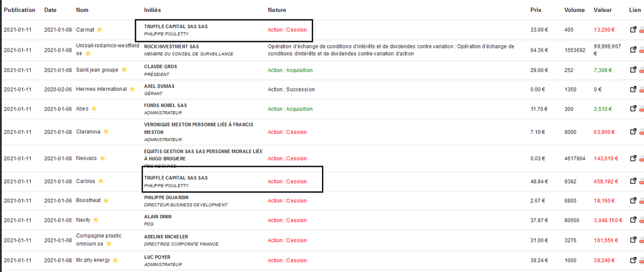
Task: Click LUC POYER insider name
Action: click(x=158, y=257)
